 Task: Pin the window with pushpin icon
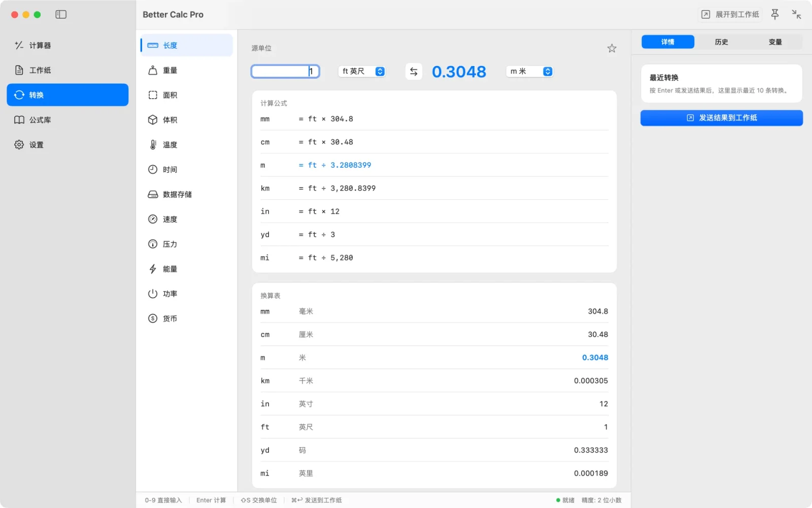[x=775, y=15]
